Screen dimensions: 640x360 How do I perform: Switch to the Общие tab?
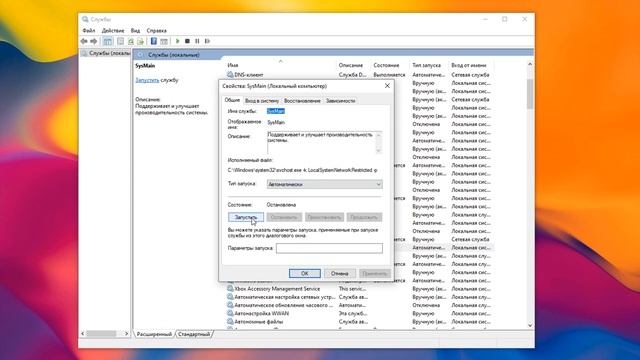coord(232,100)
